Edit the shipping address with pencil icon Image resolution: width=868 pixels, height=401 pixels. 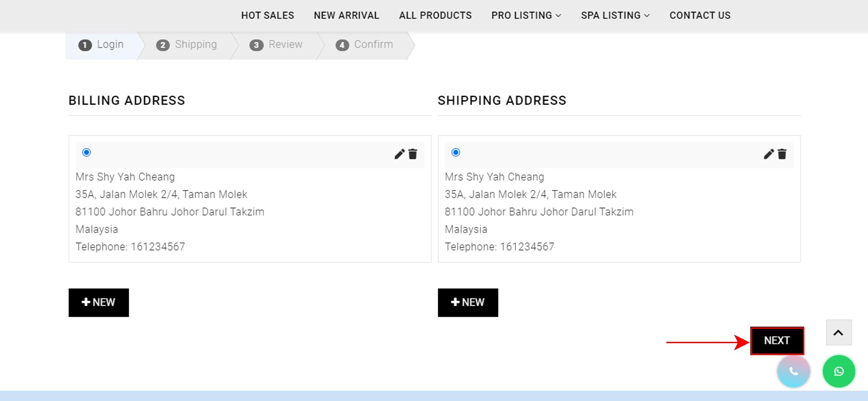click(x=769, y=154)
